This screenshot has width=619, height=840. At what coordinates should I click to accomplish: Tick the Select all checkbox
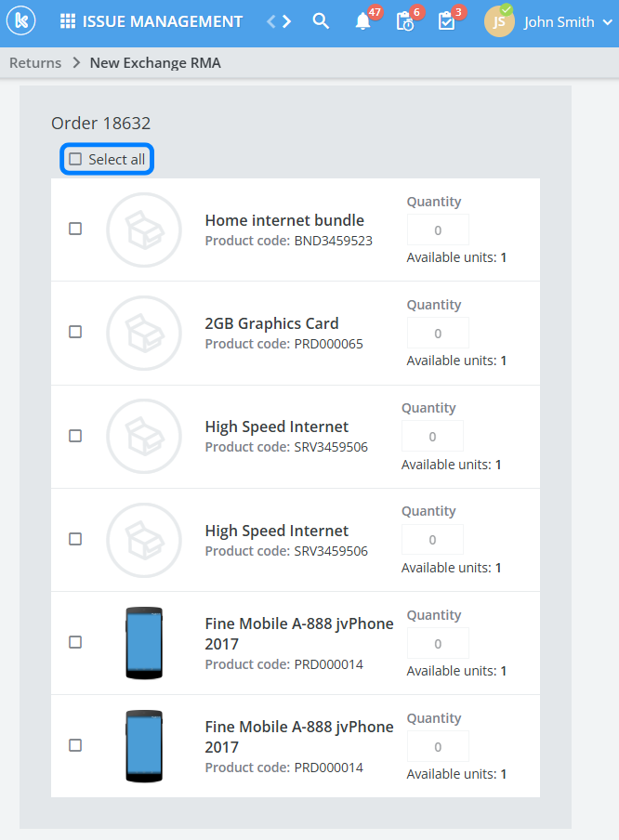76,159
